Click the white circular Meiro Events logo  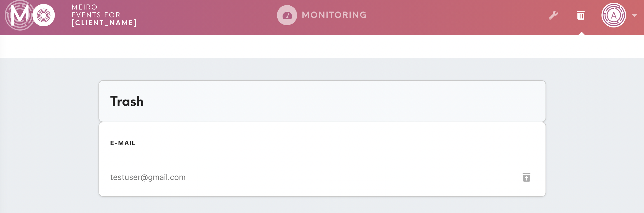pyautogui.click(x=44, y=15)
